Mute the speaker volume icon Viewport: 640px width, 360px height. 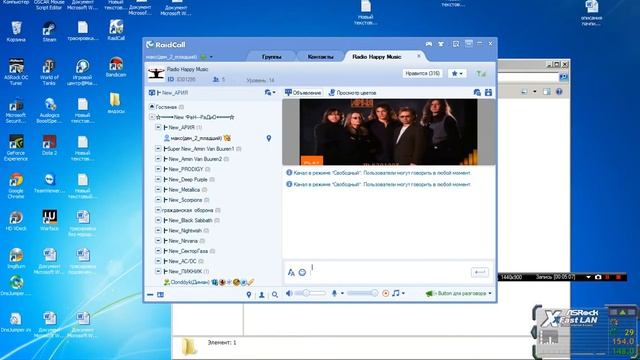(x=289, y=293)
